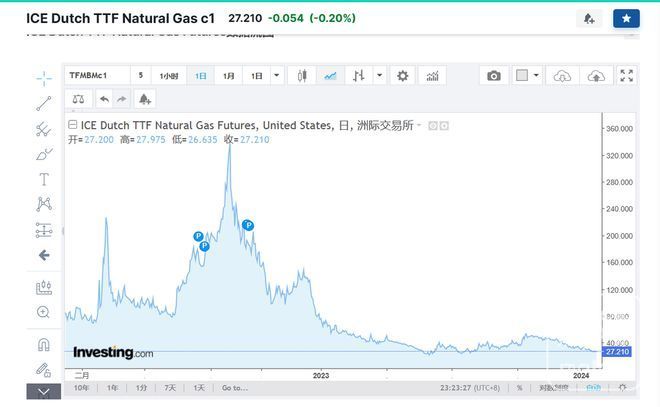Click the candlestick chart style icon
660x407 pixels.
303,76
